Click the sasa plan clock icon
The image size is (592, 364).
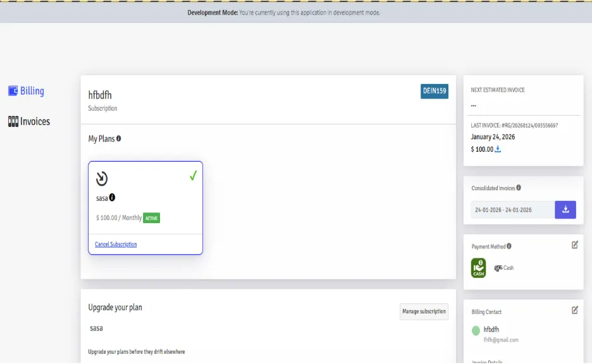click(102, 178)
